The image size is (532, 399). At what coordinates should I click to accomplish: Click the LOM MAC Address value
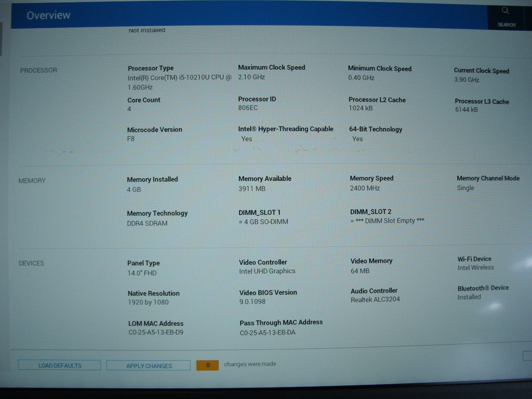tap(156, 332)
